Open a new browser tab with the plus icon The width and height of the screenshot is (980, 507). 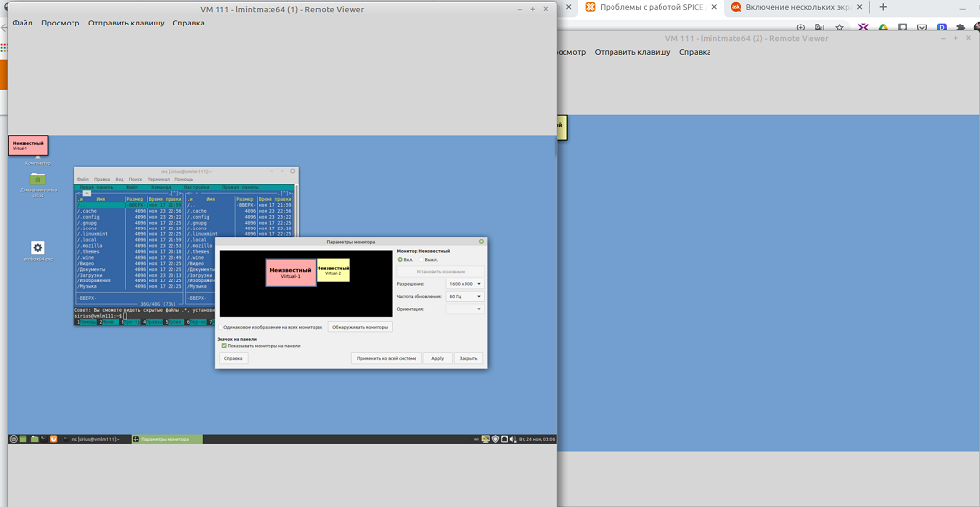[882, 7]
